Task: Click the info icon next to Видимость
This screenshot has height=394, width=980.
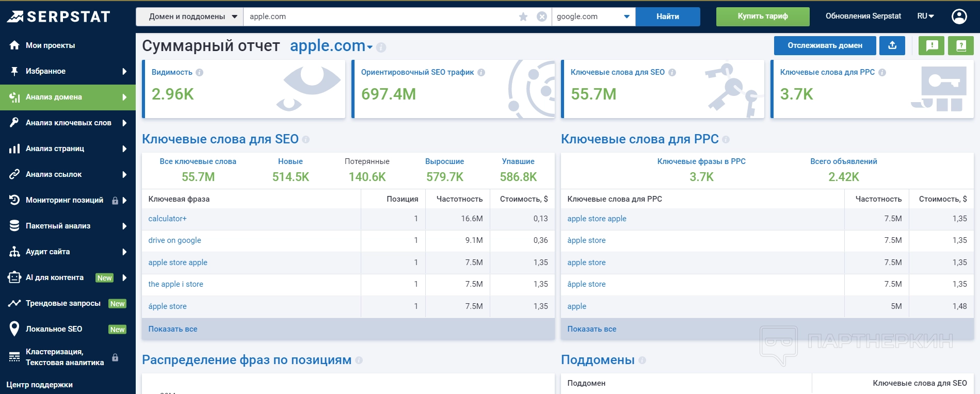Action: point(199,73)
